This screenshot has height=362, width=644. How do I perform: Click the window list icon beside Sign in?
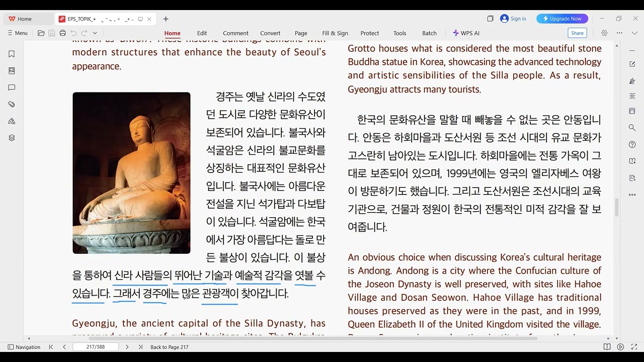[x=490, y=19]
